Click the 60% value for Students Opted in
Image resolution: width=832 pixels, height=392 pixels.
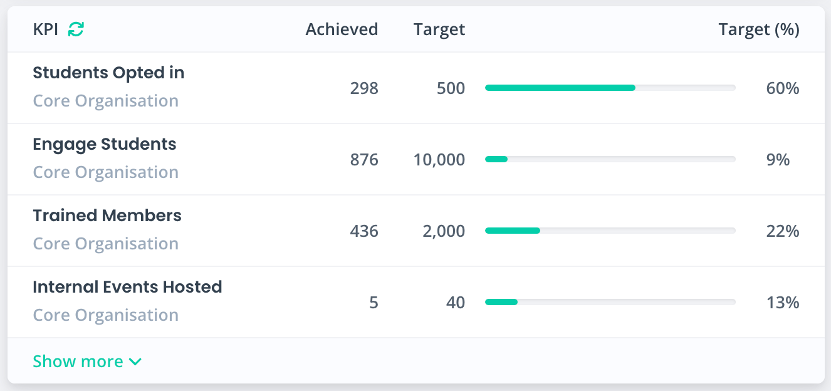click(x=783, y=88)
